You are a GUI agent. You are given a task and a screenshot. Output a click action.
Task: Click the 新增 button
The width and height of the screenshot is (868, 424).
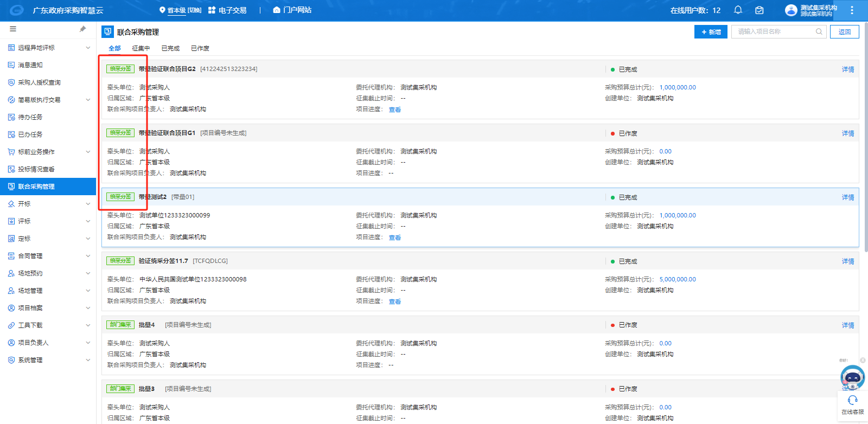click(711, 32)
